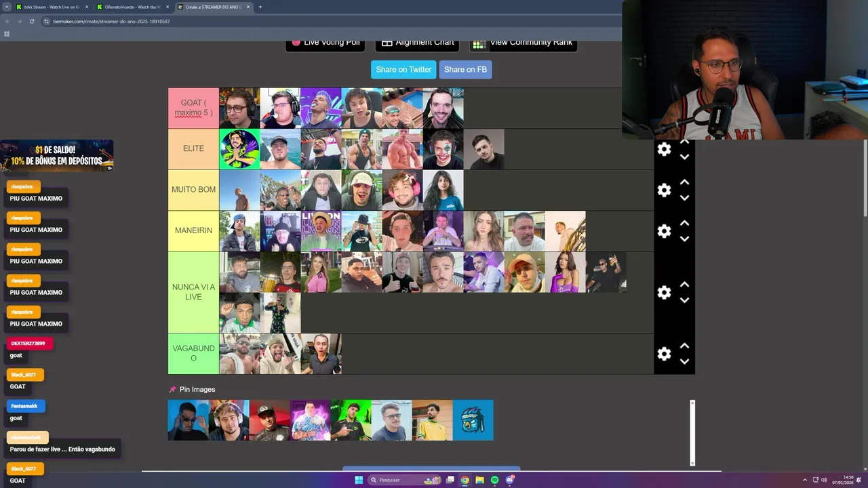Click GOAT (maximo 5) tier label
The height and width of the screenshot is (488, 868).
tap(193, 108)
